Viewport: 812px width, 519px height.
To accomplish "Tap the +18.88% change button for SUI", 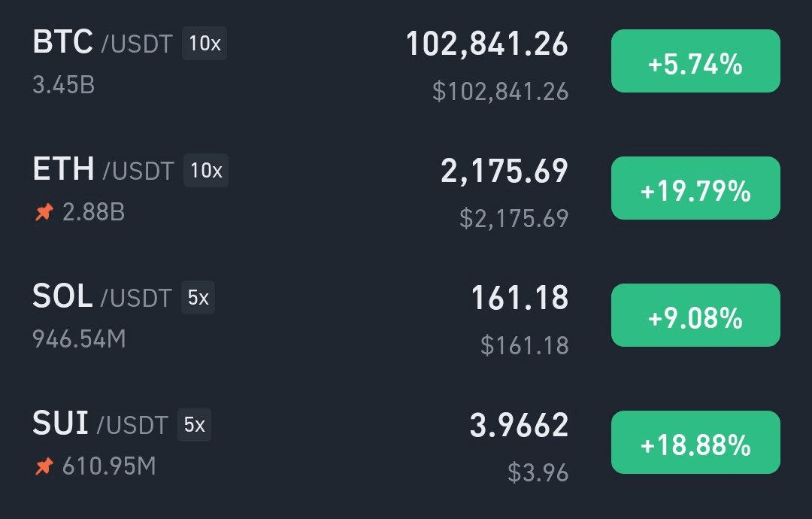I will (x=695, y=442).
